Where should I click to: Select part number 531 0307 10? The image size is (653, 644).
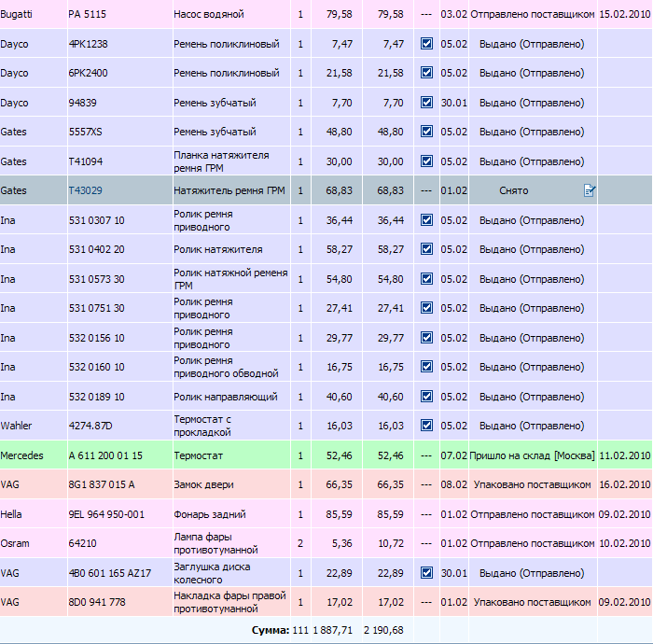(x=97, y=220)
